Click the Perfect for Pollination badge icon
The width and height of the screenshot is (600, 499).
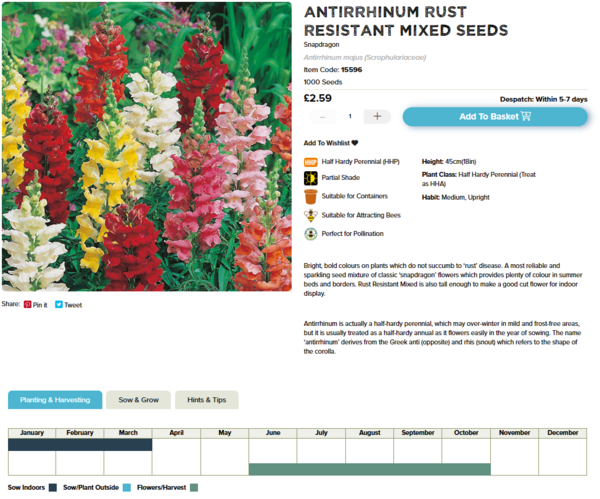tap(310, 233)
